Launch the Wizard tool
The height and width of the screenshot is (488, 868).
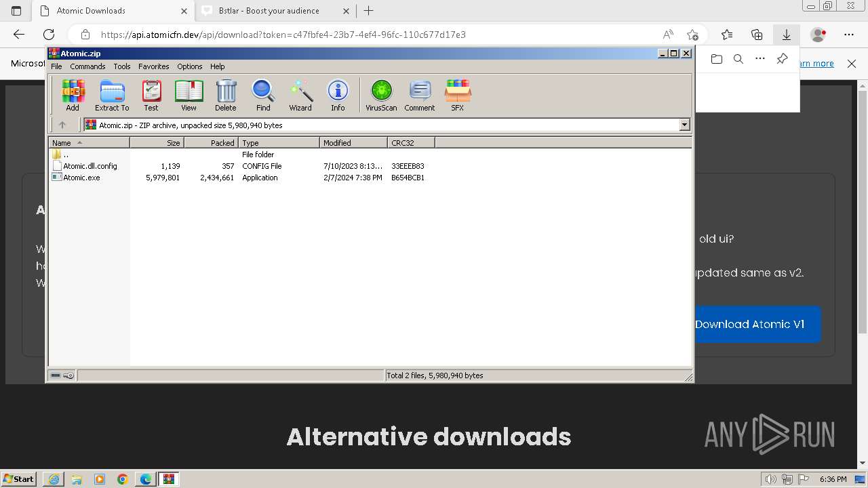point(300,95)
